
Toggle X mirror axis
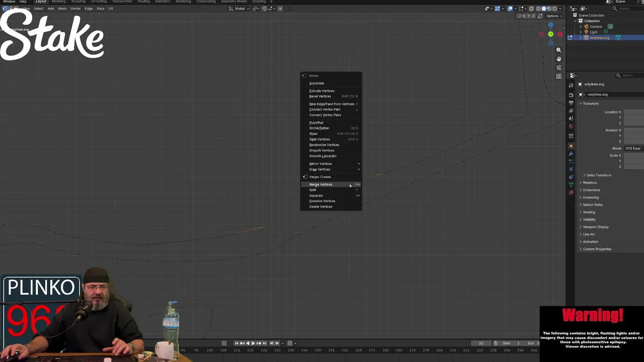click(524, 16)
